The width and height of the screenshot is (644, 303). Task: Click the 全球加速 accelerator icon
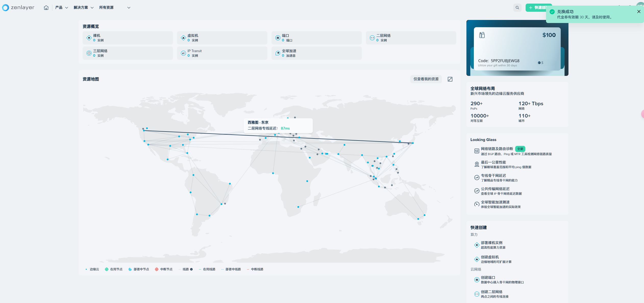coord(278,53)
